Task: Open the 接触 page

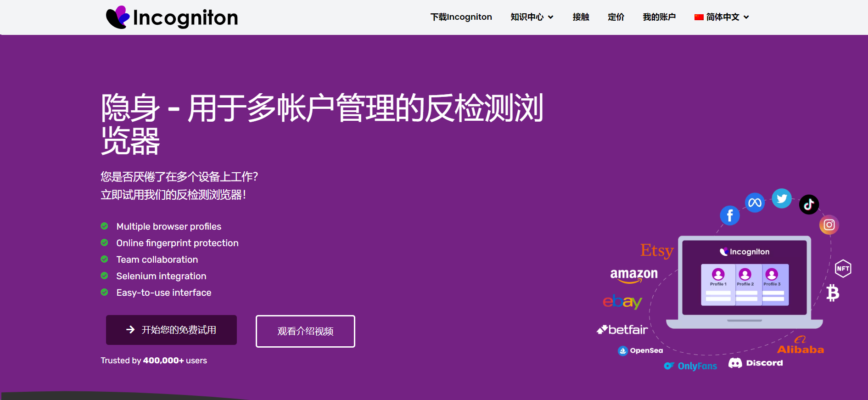Action: point(581,17)
